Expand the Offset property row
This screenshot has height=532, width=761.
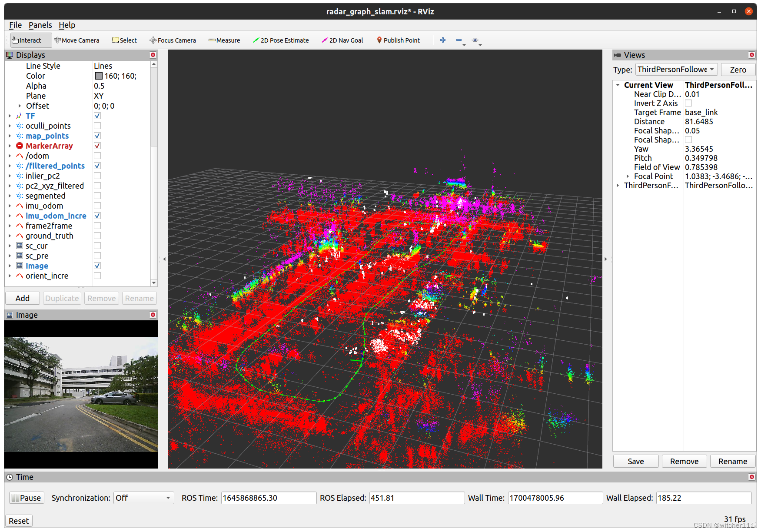[20, 106]
